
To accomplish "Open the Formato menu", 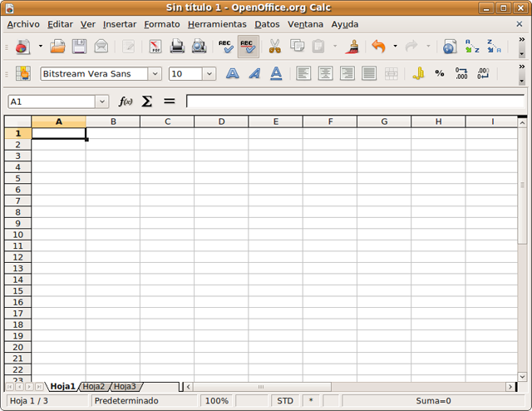I will pos(161,24).
